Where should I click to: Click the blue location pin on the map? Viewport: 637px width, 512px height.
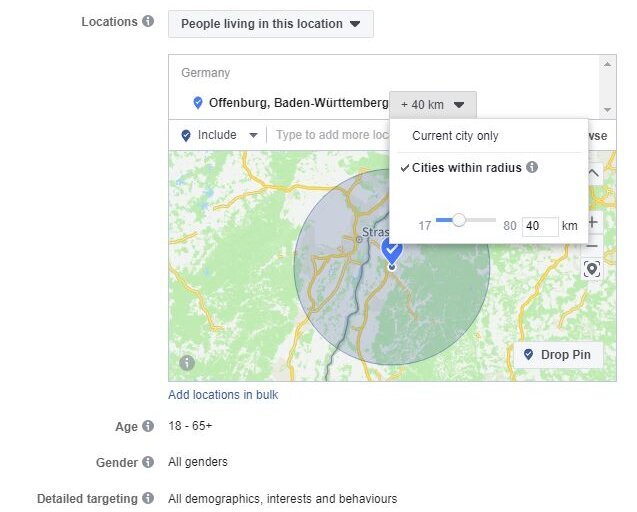coord(392,250)
